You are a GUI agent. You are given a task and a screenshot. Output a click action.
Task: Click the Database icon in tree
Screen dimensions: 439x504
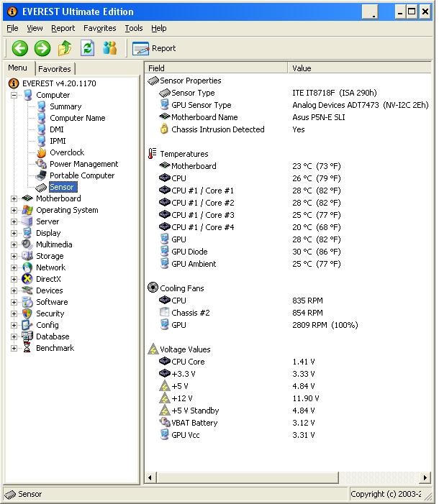[x=27, y=336]
